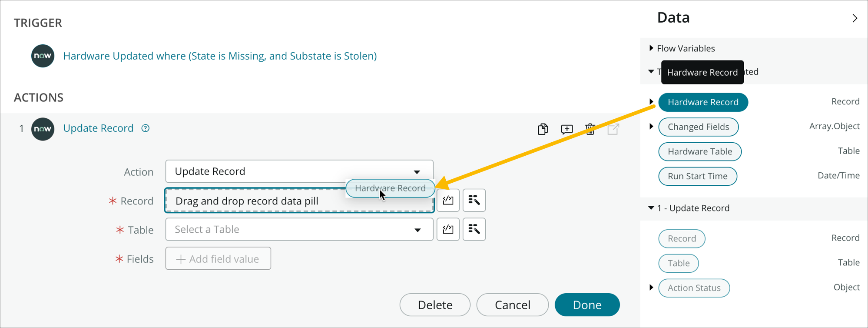
Task: Toggle scripting on the Table field
Action: (x=448, y=229)
